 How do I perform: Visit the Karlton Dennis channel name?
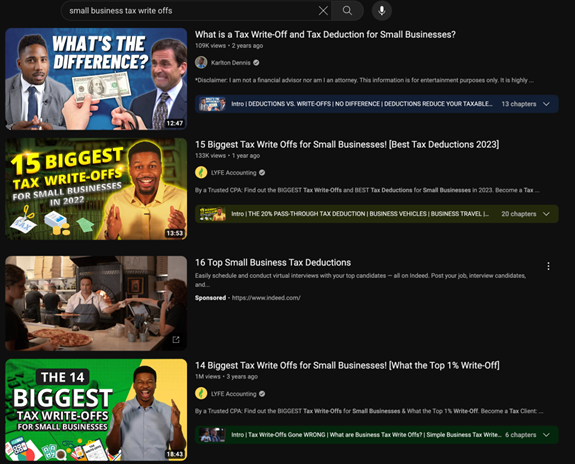(x=231, y=63)
